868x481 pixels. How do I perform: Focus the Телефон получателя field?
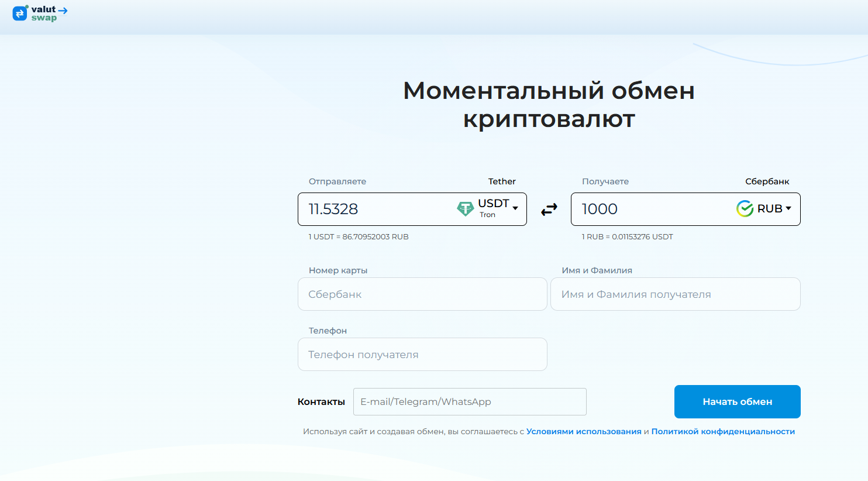(422, 355)
